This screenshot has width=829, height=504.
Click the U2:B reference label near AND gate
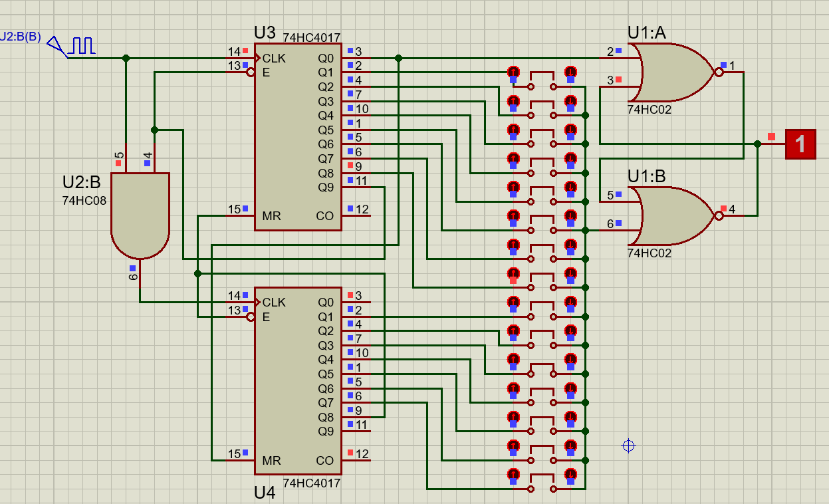click(81, 183)
